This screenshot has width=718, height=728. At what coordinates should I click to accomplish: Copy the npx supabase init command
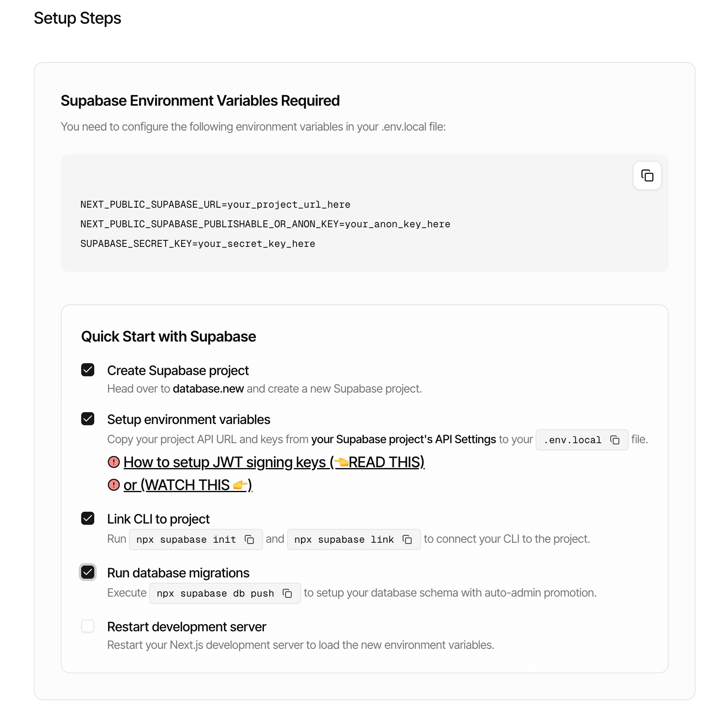[249, 539]
